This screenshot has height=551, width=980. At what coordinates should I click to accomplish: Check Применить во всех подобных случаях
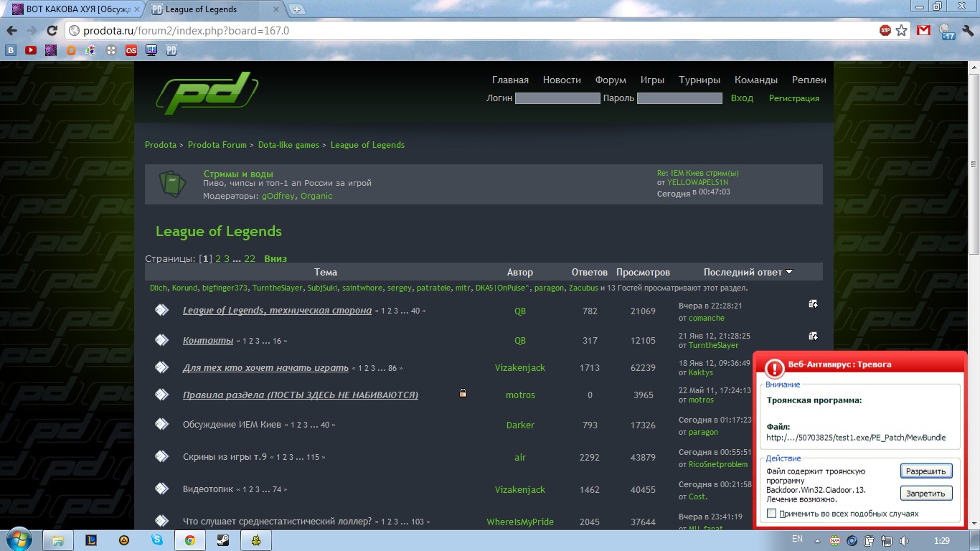point(772,514)
